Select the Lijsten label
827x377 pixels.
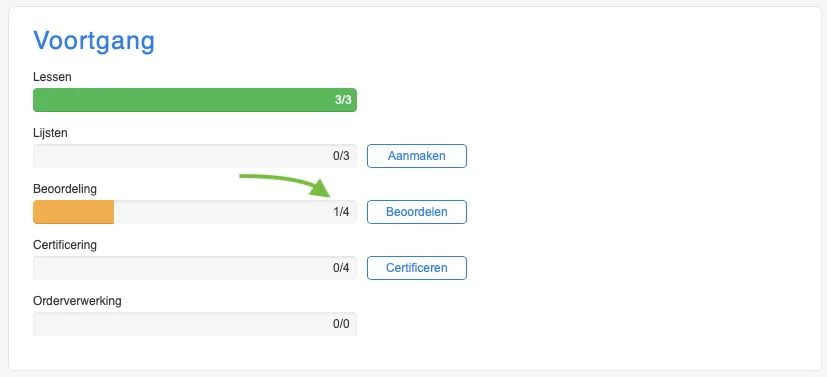(50, 133)
